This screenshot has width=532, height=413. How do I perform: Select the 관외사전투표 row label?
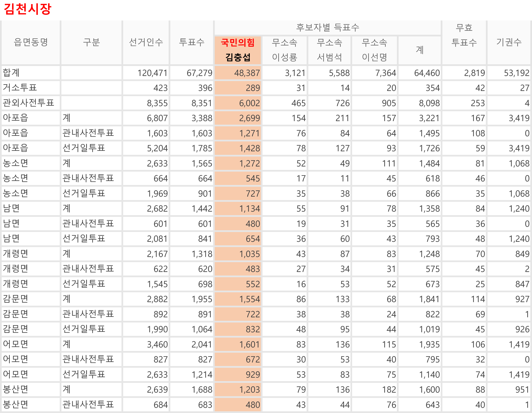coord(28,103)
